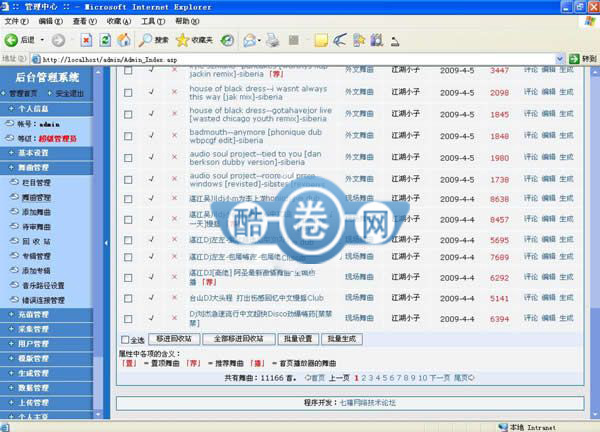The width and height of the screenshot is (600, 432).
Task: Expand the 采集管理 sidebar section
Action: [x=46, y=329]
